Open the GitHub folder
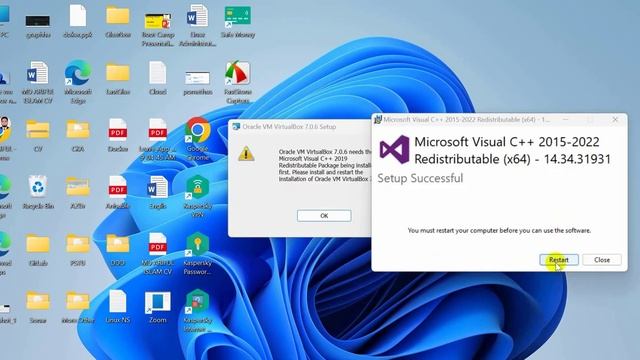The width and height of the screenshot is (640, 360). click(x=38, y=250)
